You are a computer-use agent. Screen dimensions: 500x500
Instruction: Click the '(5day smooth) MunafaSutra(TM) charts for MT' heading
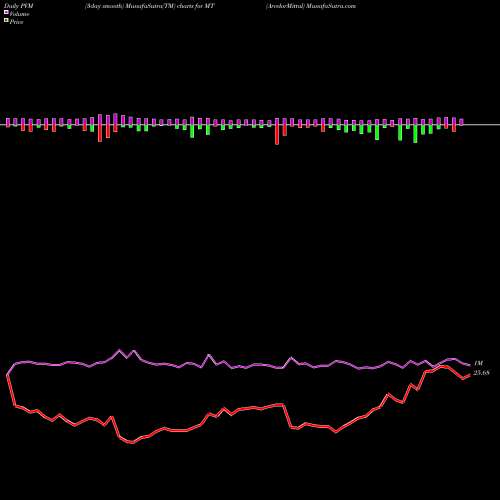tap(150, 6)
